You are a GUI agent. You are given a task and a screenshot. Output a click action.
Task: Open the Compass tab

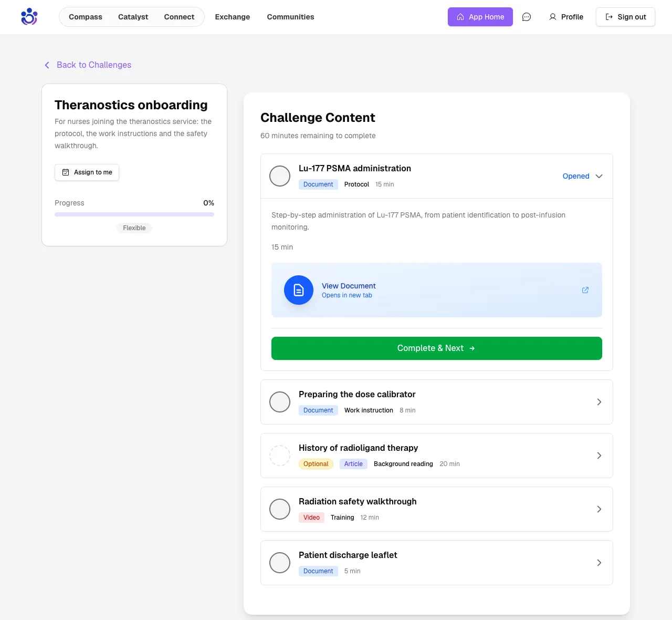(86, 17)
